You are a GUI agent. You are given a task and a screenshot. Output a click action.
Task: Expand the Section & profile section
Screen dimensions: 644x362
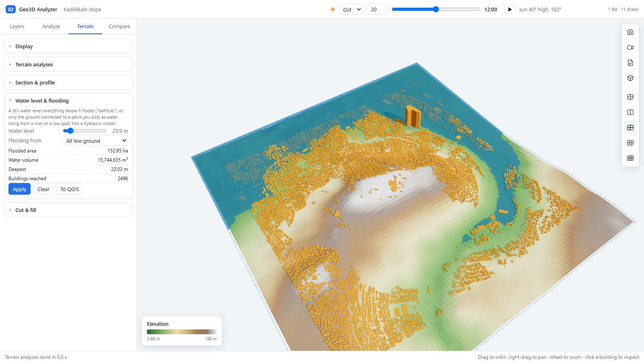coord(68,82)
